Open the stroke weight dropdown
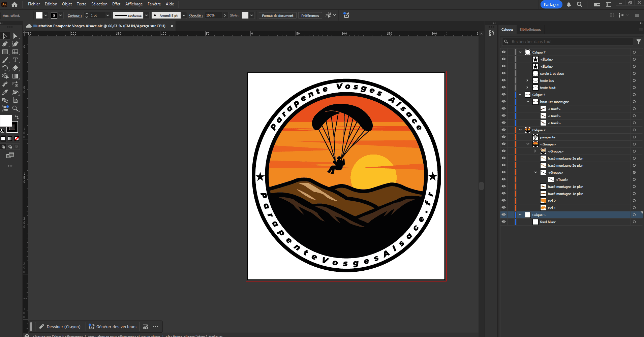 (108, 15)
